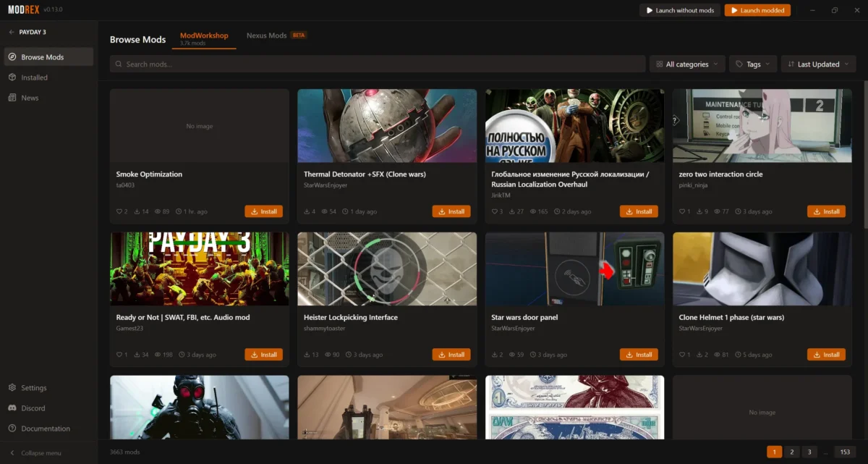Install the Star wars door panel mod
The height and width of the screenshot is (464, 868).
639,355
